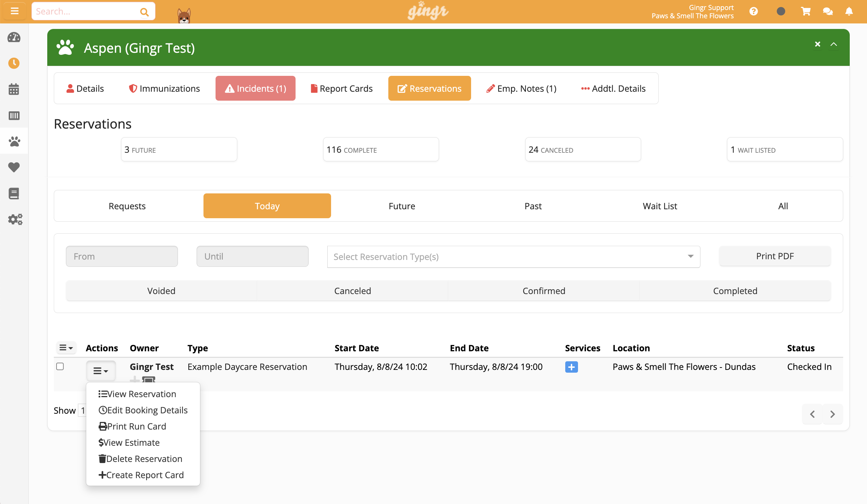Close the Aspen panel with X
The image size is (867, 504).
point(817,44)
